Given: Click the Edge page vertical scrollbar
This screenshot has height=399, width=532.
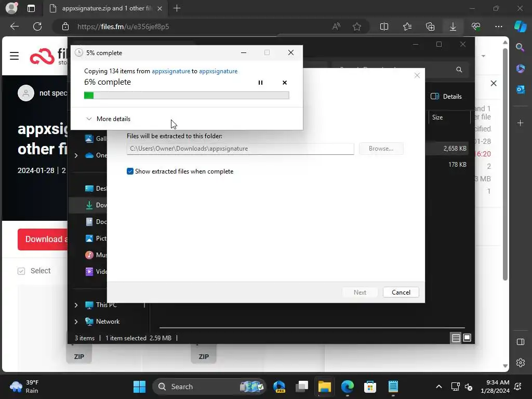Looking at the screenshot, I should [505, 165].
